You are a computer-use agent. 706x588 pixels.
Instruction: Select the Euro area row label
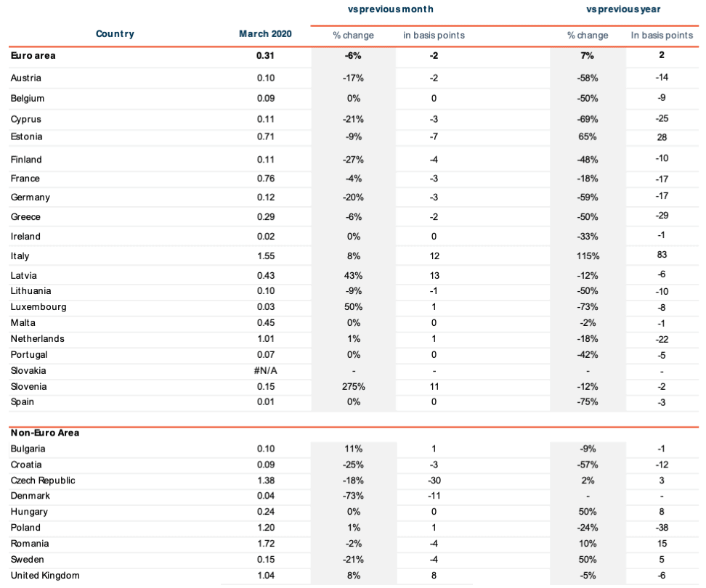tap(33, 55)
